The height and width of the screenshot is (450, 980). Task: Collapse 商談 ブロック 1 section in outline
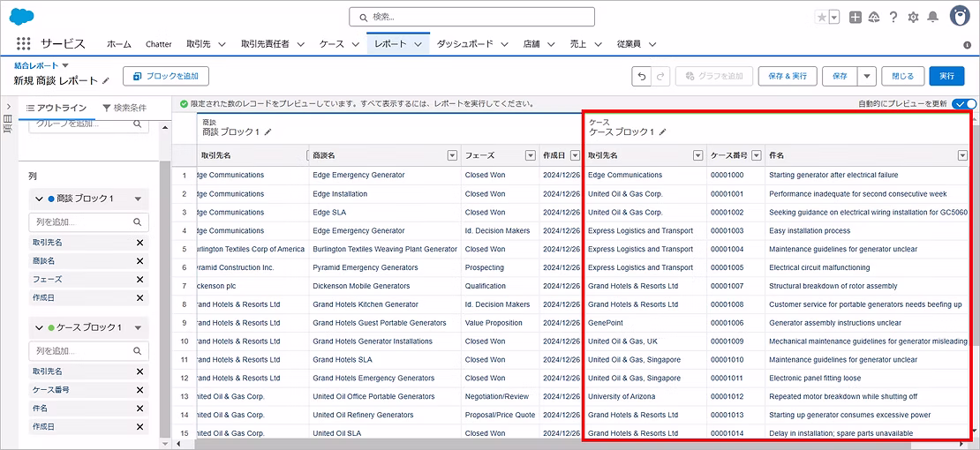[38, 199]
